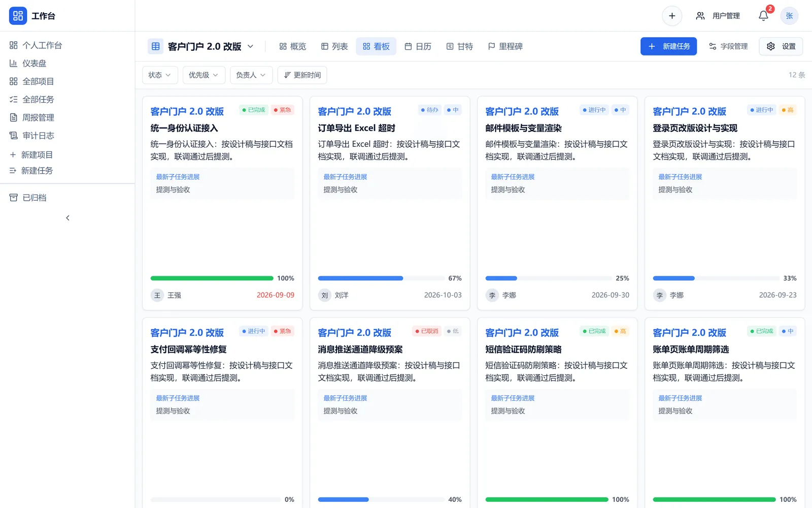
Task: Click the 工作台 logo icon
Action: (x=18, y=16)
